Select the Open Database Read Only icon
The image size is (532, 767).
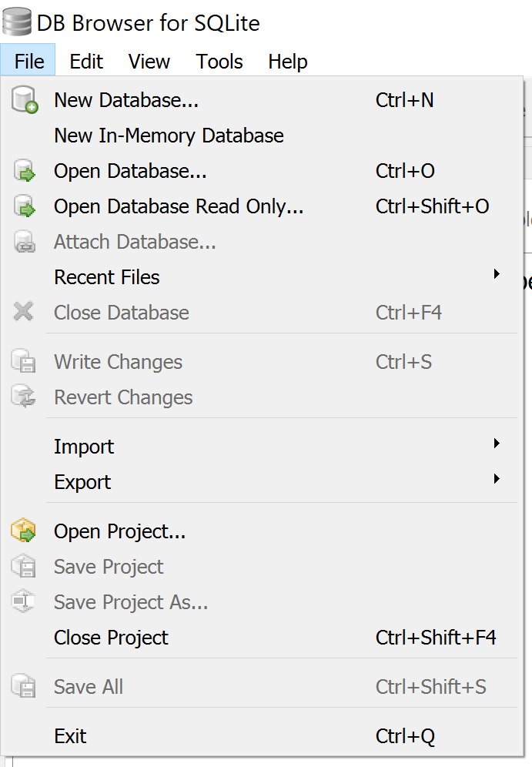click(x=23, y=206)
